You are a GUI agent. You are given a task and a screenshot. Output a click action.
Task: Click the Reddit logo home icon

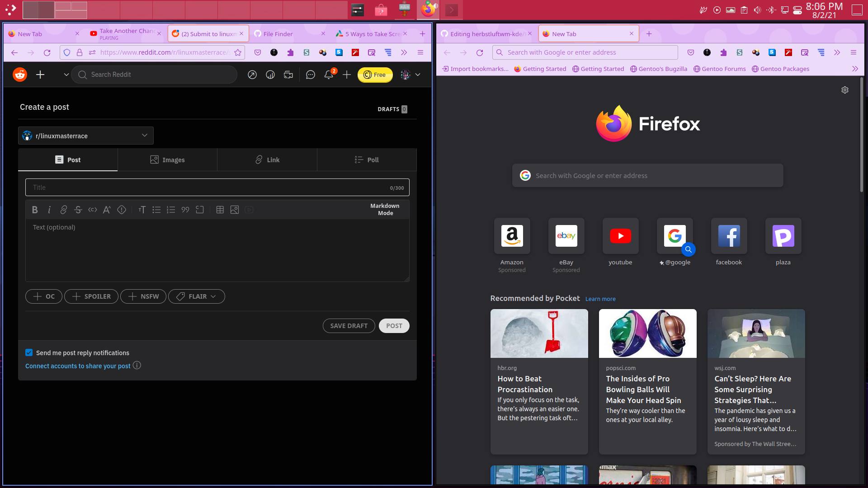click(x=20, y=75)
